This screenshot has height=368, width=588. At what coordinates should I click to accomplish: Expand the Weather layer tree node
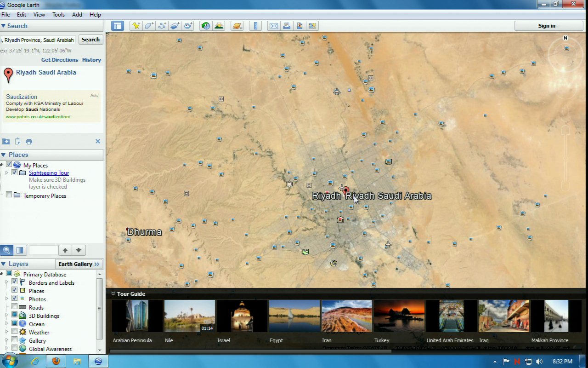coord(7,332)
